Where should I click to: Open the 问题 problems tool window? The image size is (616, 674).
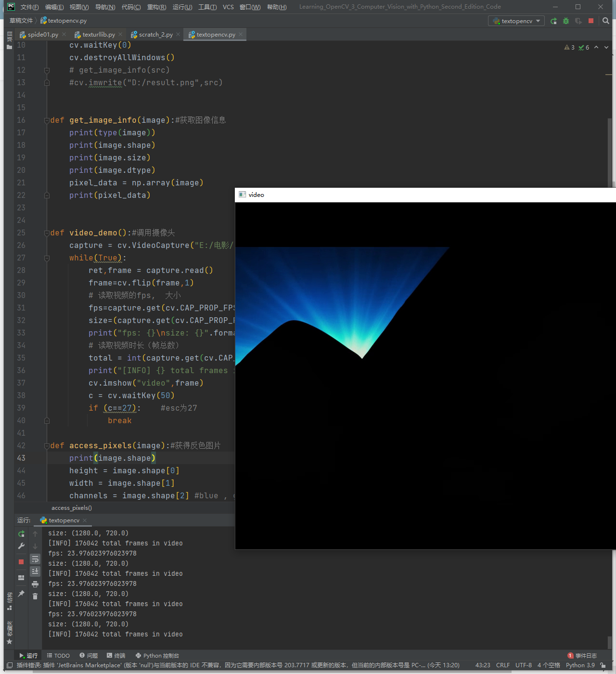(x=89, y=656)
